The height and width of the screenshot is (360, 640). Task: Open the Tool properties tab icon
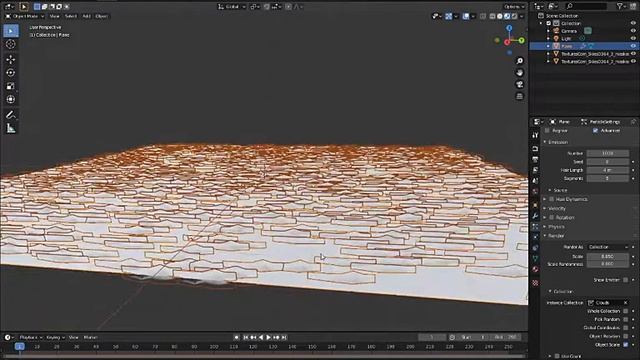[x=535, y=135]
